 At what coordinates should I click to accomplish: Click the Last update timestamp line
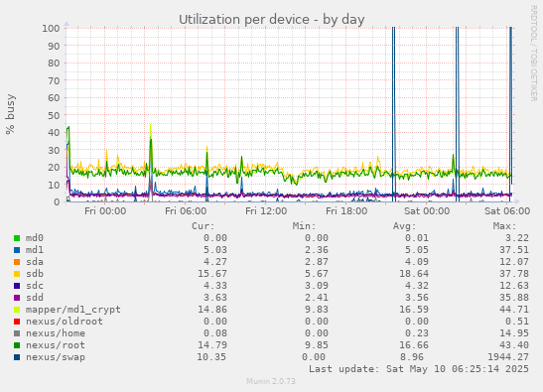click(419, 369)
